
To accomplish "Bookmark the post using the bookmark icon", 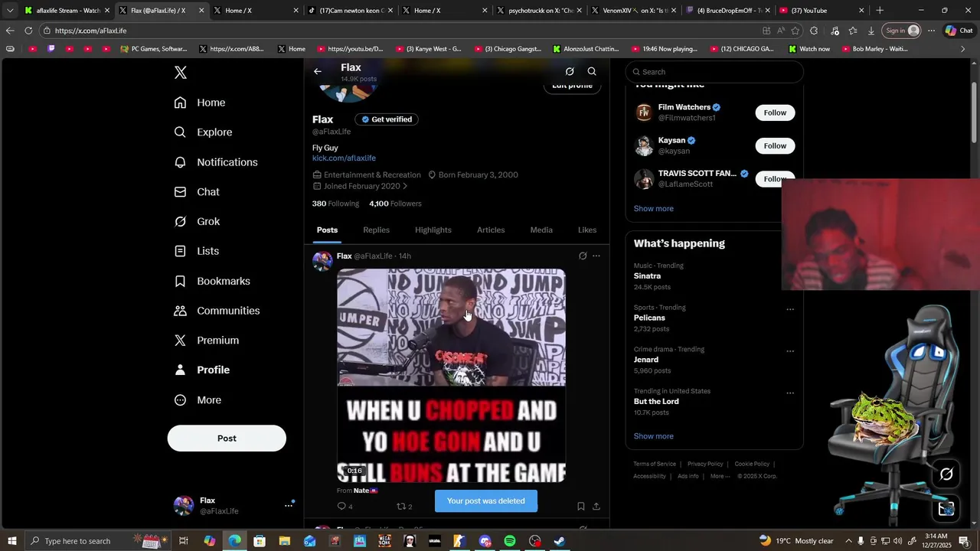I will pos(581,506).
